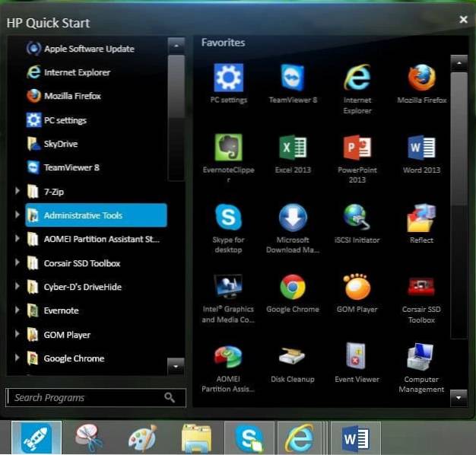Open SkyDrive from the program list
Image resolution: width=476 pixels, height=455 pixels.
tap(61, 144)
